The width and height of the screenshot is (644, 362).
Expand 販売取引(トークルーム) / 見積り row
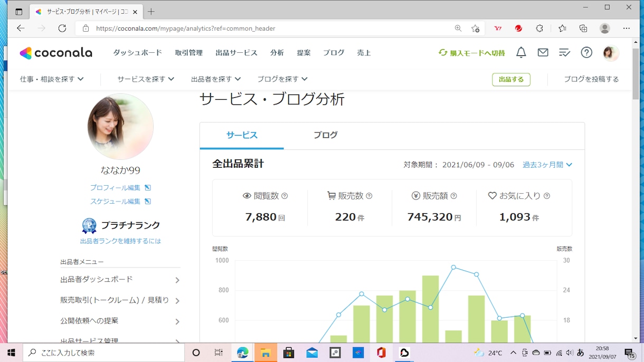click(120, 300)
